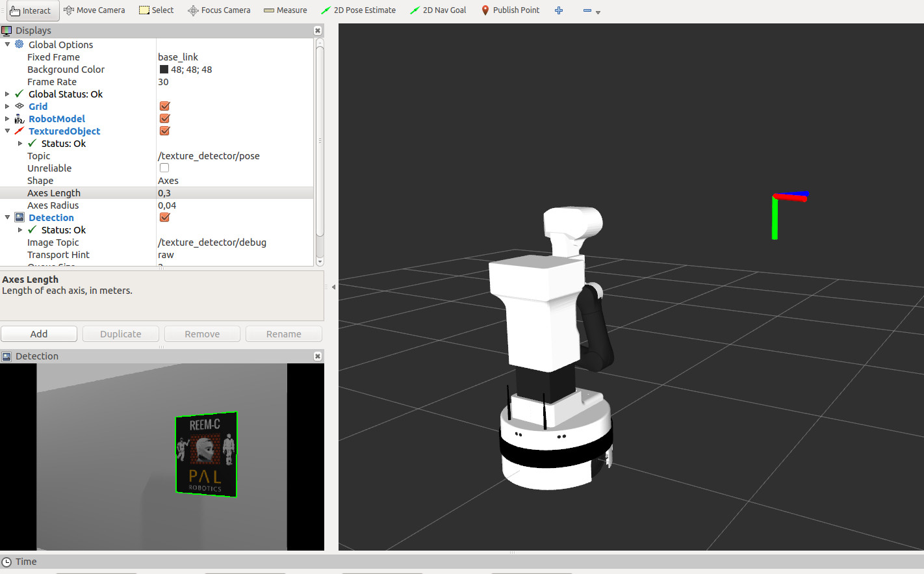Expand the Grid tree item

tap(7, 107)
